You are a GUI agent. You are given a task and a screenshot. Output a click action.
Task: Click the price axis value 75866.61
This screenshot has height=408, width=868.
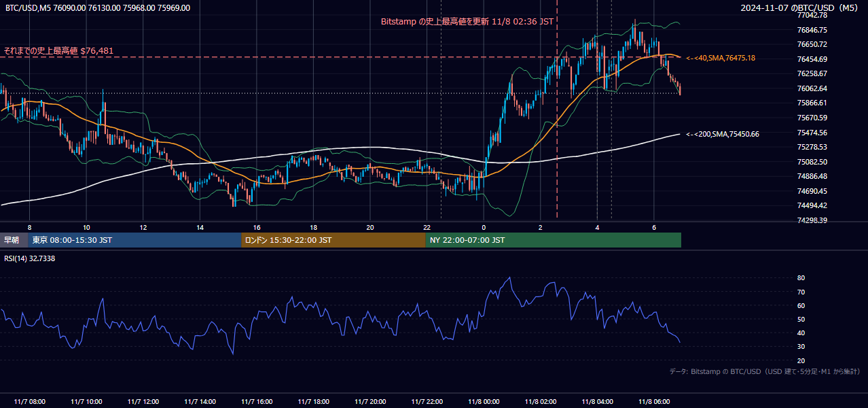click(x=812, y=103)
